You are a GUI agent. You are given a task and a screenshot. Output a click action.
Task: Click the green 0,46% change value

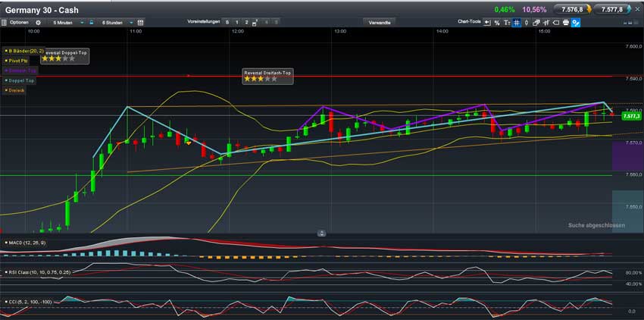(505, 9)
